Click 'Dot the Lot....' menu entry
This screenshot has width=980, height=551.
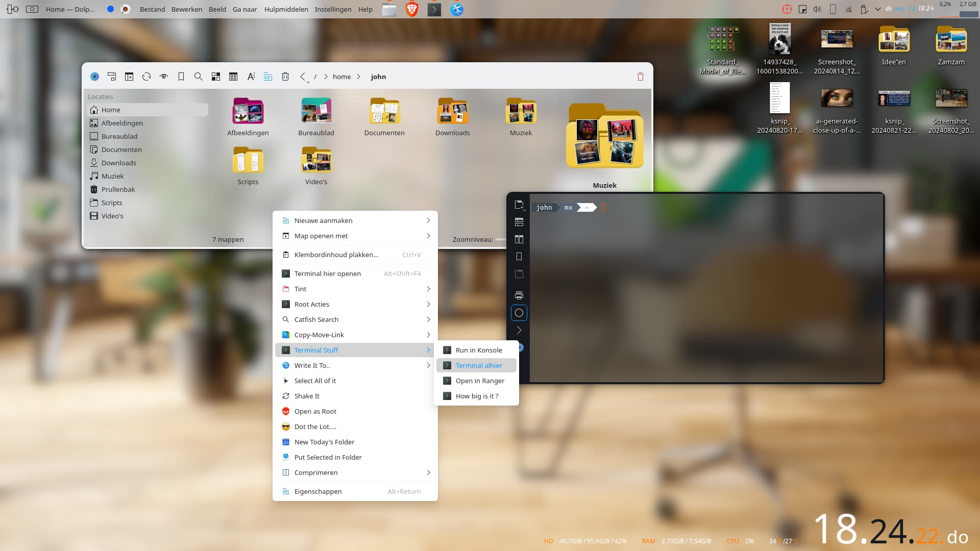(x=355, y=427)
